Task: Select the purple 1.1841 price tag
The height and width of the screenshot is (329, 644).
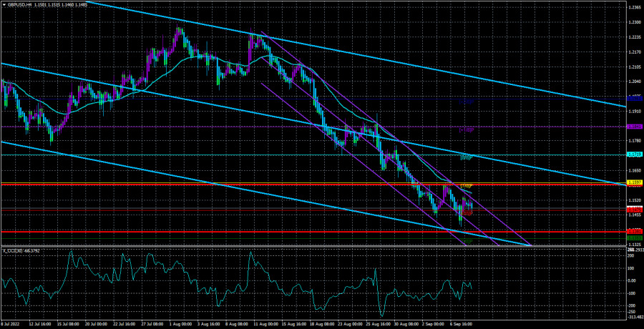Action: [633, 127]
